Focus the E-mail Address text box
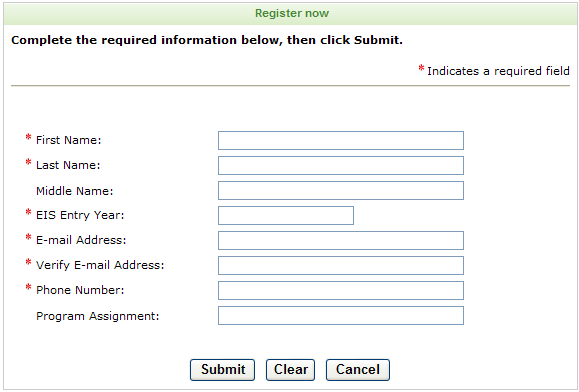Screen dimensions: 579x392 click(x=341, y=241)
